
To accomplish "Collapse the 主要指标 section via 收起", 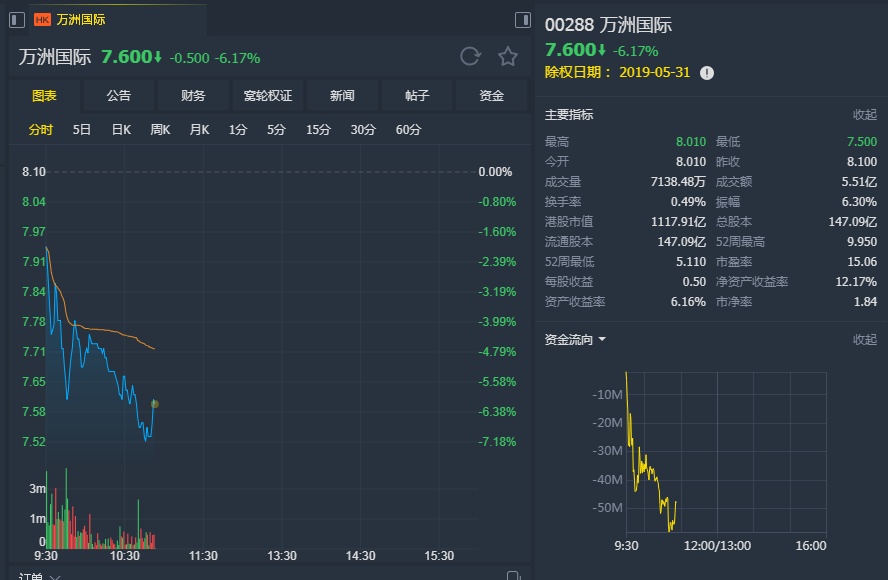I will tap(864, 115).
